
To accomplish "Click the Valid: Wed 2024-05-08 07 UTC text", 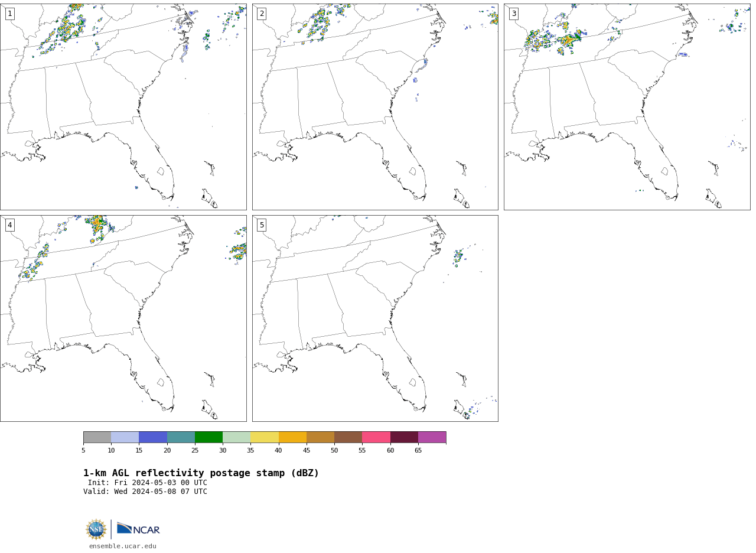I will (x=145, y=492).
